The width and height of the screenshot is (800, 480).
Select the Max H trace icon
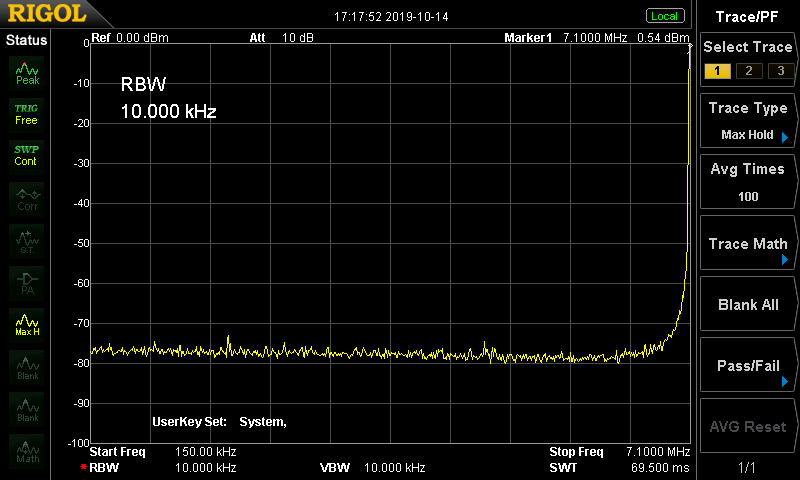[27, 325]
